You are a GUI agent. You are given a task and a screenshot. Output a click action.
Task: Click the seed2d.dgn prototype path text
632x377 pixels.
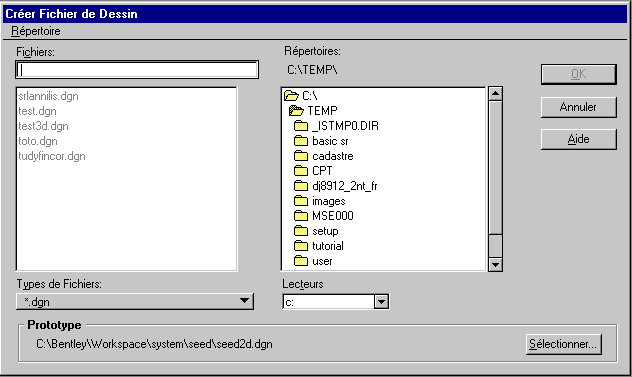click(x=154, y=344)
